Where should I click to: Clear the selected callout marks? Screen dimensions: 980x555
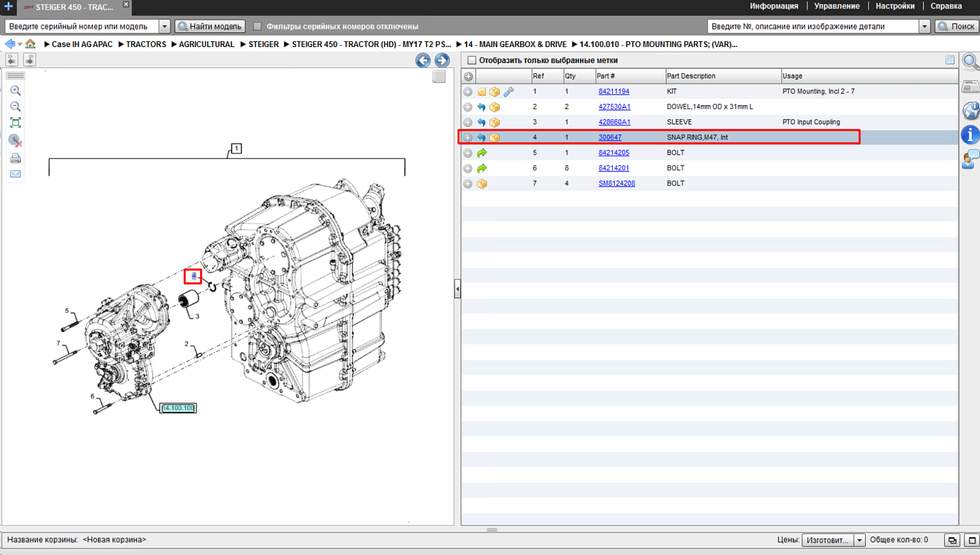pyautogui.click(x=15, y=141)
